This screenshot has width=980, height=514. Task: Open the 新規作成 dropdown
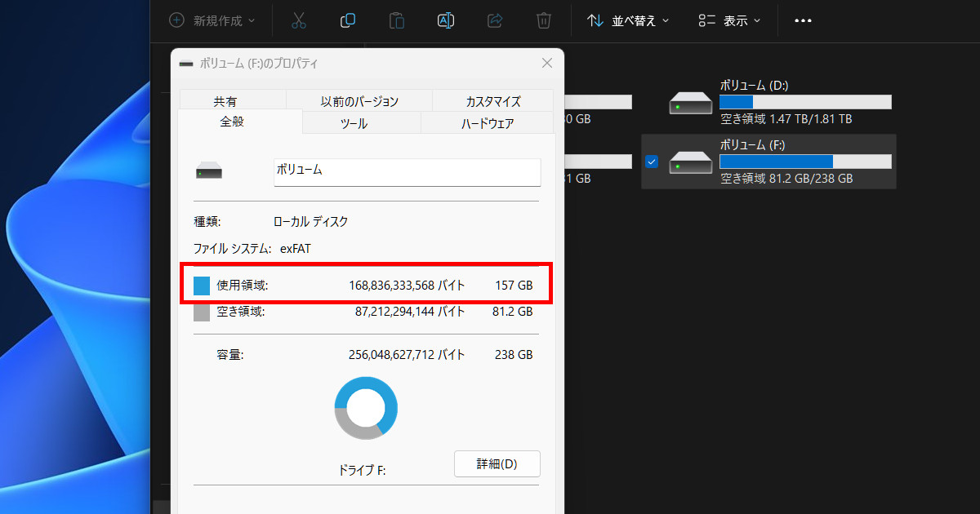tap(212, 20)
